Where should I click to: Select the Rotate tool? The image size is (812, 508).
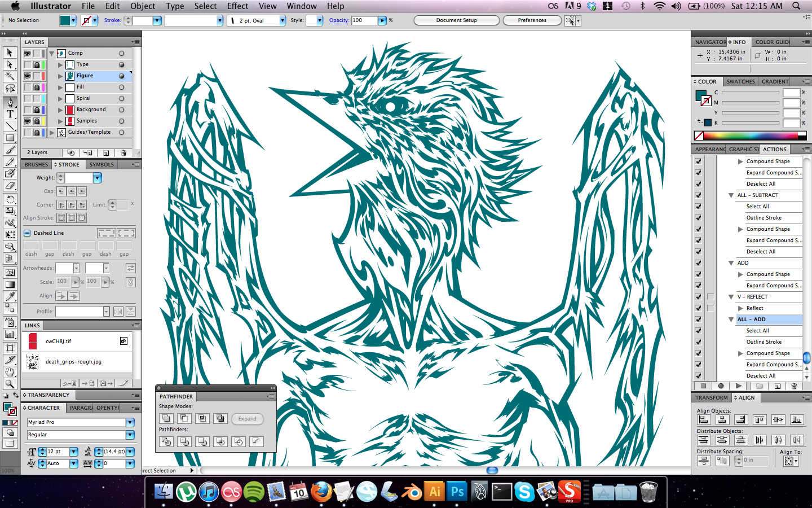click(10, 199)
